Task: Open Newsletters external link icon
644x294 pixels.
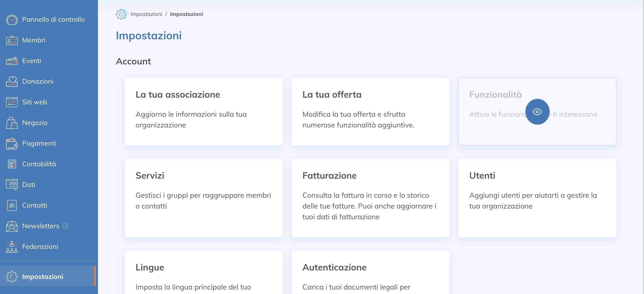Action: click(x=65, y=226)
